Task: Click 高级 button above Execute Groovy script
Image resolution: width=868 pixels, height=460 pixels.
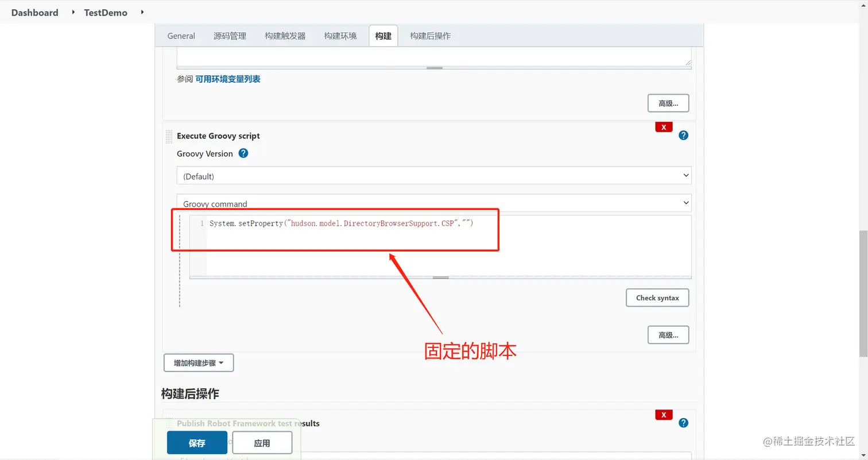Action: (668, 103)
